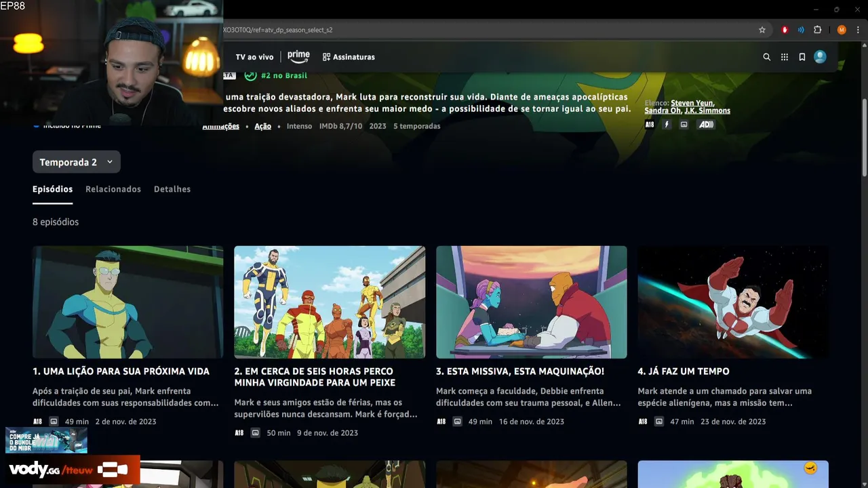The width and height of the screenshot is (868, 488).
Task: Open the Assinaturas menu item
Action: pos(349,57)
